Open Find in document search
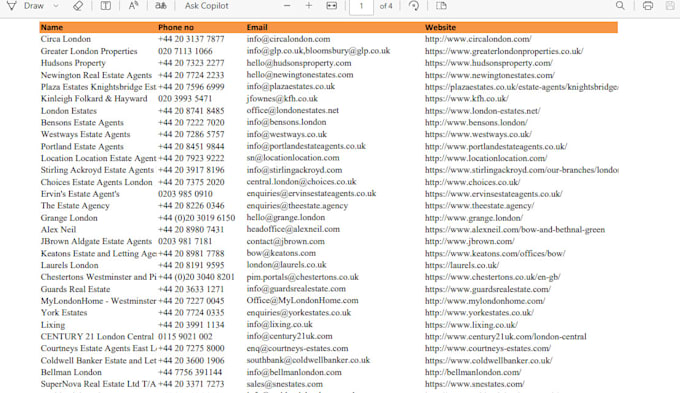This screenshot has height=393, width=680. click(620, 6)
